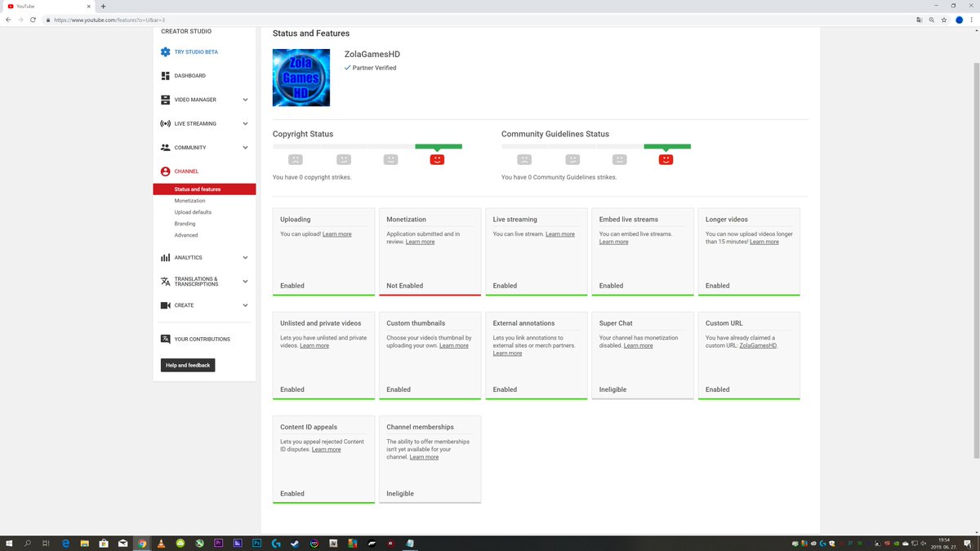Expand the Create section chevron
980x551 pixels.
click(245, 305)
